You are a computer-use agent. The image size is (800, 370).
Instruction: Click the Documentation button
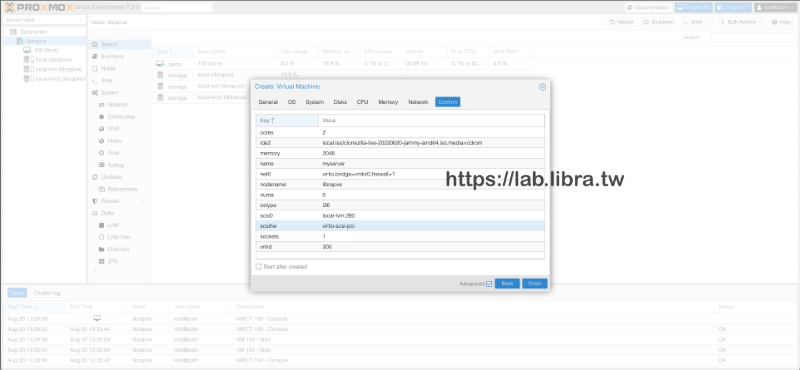tap(648, 8)
